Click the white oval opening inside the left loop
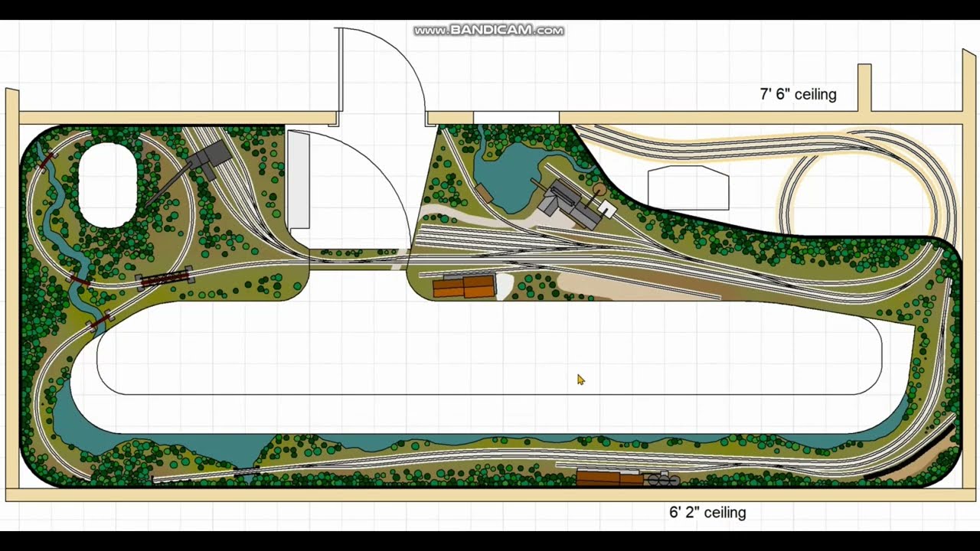980x551 pixels. pos(108,184)
